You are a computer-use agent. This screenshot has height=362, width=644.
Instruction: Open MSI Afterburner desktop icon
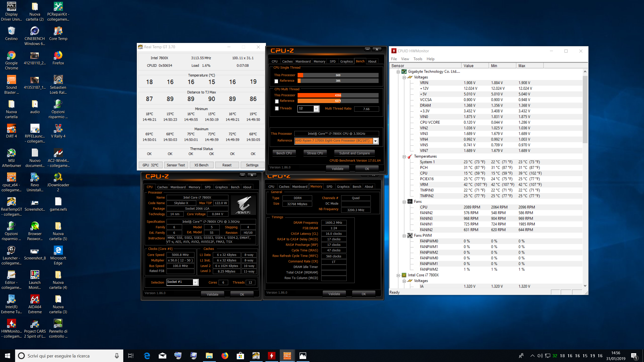(x=11, y=158)
